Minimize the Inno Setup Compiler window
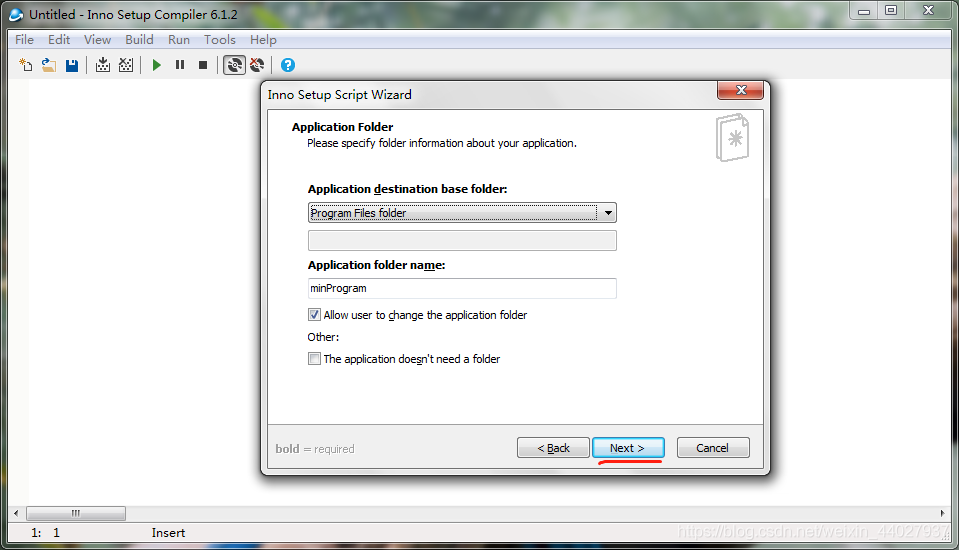 coord(864,10)
